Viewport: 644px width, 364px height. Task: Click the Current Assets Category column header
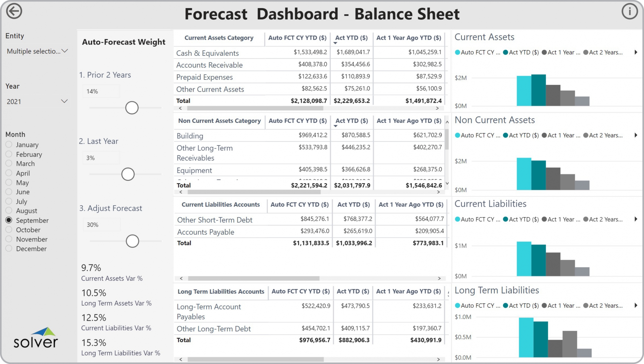(219, 38)
